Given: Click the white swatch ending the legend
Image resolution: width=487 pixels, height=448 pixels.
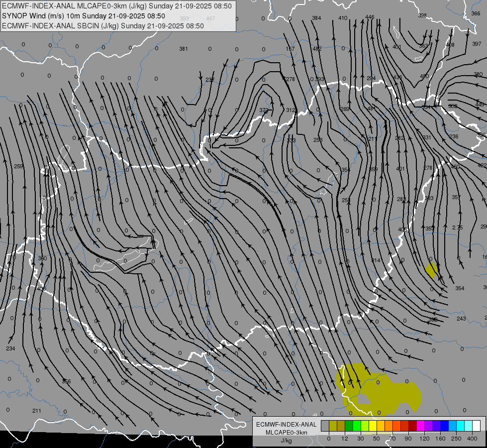Looking at the screenshot, I should (477, 426).
